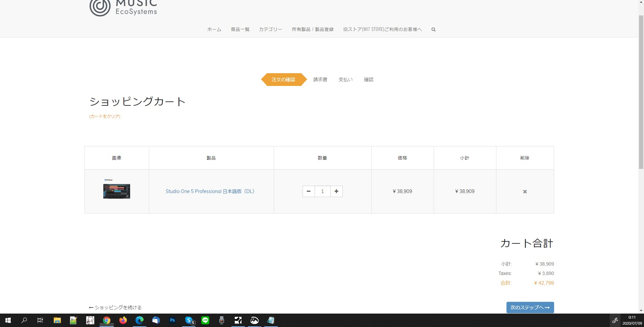Open the Windows Start menu
The image size is (644, 327).
8,320
